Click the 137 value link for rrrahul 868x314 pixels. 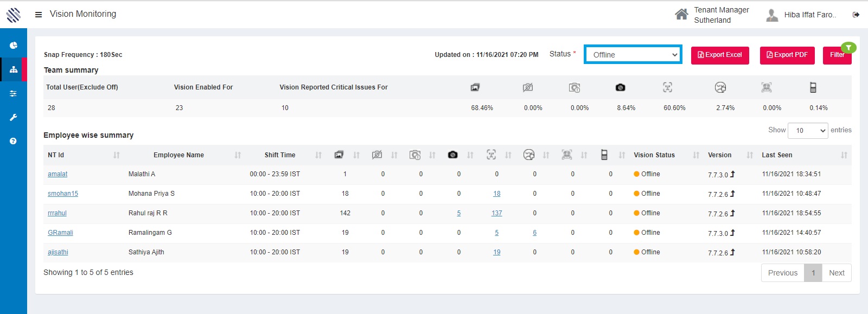(x=496, y=213)
